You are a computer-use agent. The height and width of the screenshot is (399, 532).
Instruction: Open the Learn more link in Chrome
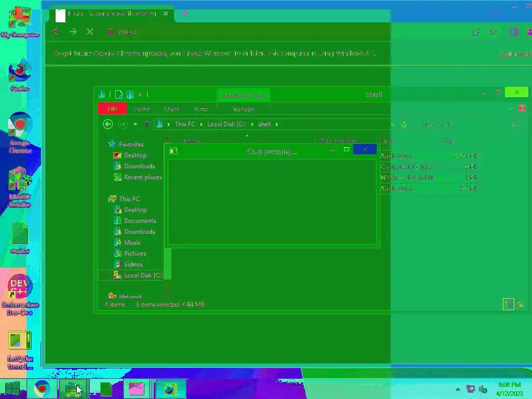point(516,54)
